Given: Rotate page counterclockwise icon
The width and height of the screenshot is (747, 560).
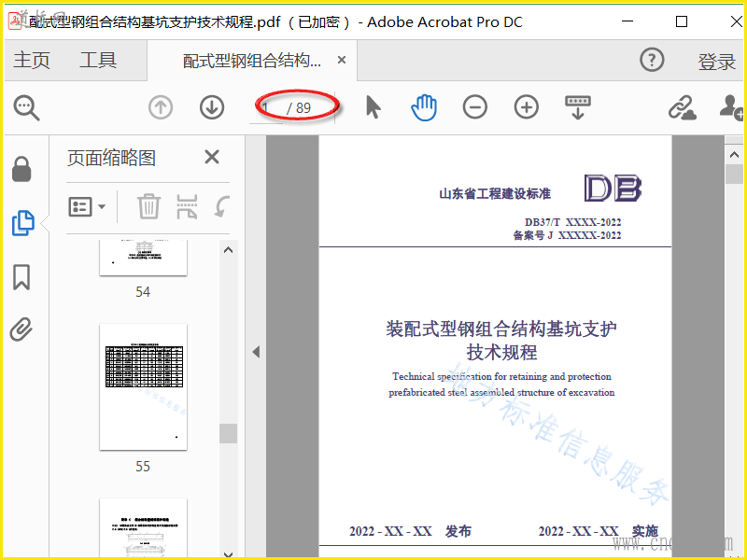Looking at the screenshot, I should [222, 206].
